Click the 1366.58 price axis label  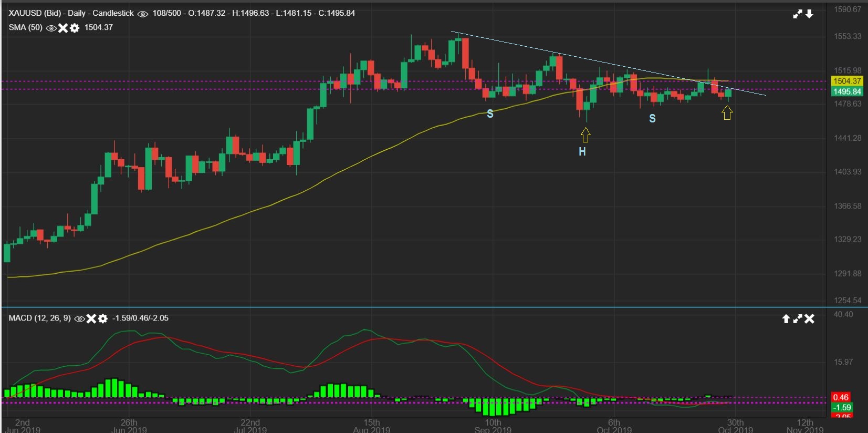pos(848,206)
